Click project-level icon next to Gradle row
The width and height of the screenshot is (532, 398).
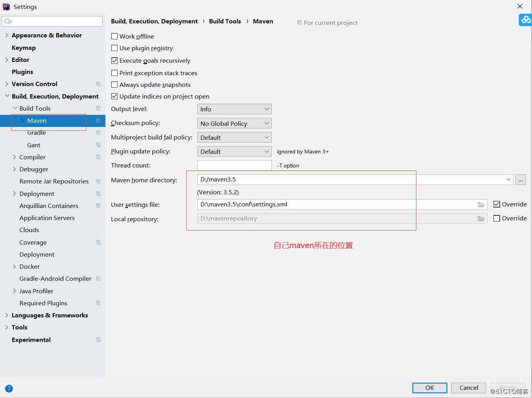click(98, 133)
